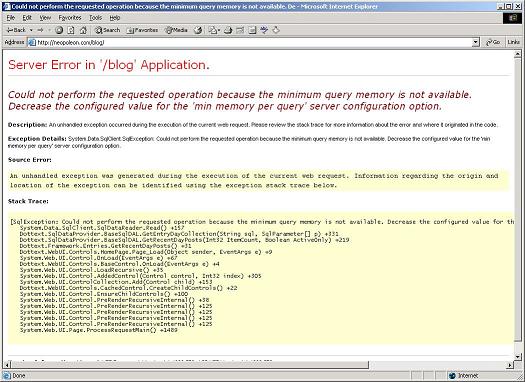The height and width of the screenshot is (382, 525).
Task: Open the Search pane
Action: click(107, 30)
